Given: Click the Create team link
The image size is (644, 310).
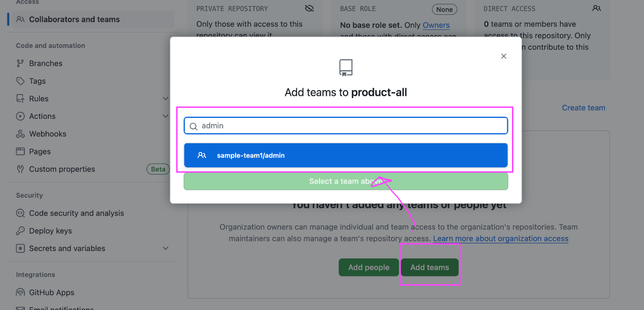Looking at the screenshot, I should [583, 107].
